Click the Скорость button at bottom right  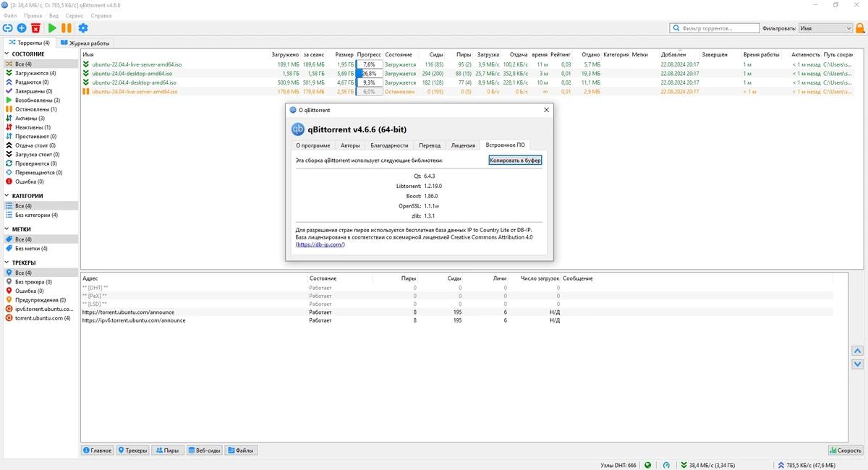coord(845,450)
